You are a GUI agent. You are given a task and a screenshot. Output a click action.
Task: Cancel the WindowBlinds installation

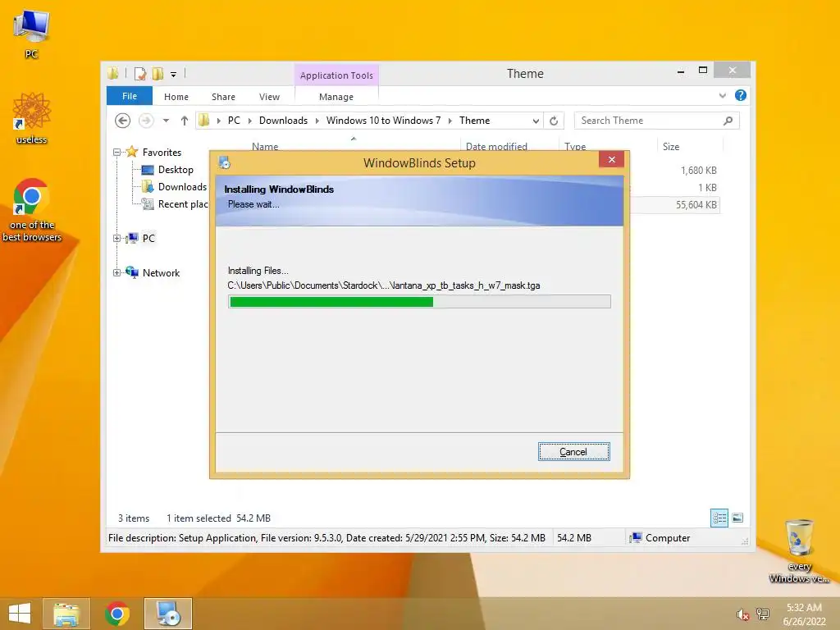click(x=573, y=452)
